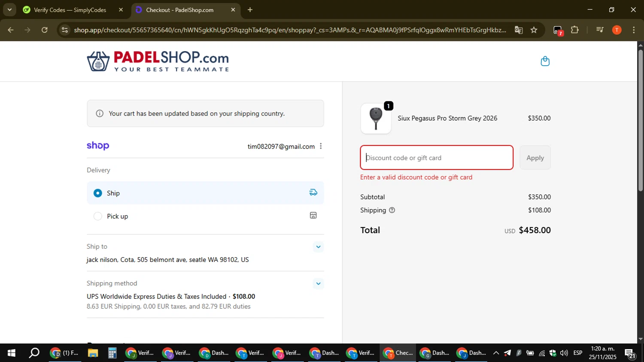Open the Chrome profile avatar T

[617, 30]
